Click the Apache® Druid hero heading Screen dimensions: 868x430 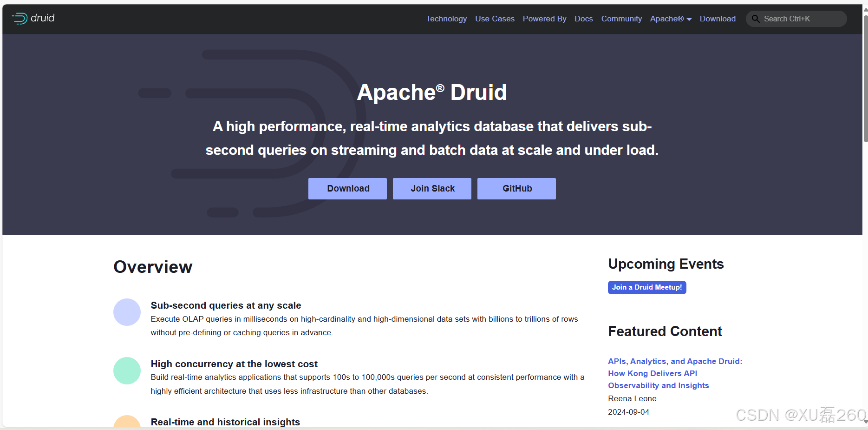432,92
